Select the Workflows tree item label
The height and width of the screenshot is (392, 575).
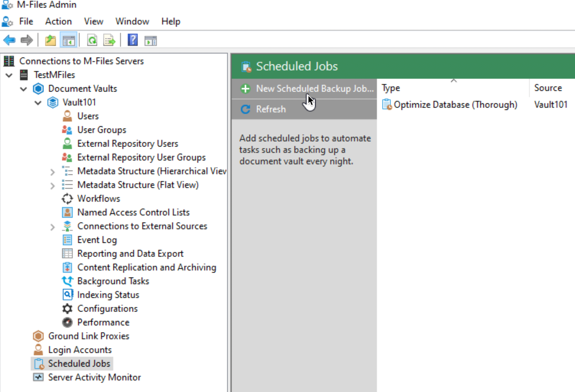click(x=99, y=199)
